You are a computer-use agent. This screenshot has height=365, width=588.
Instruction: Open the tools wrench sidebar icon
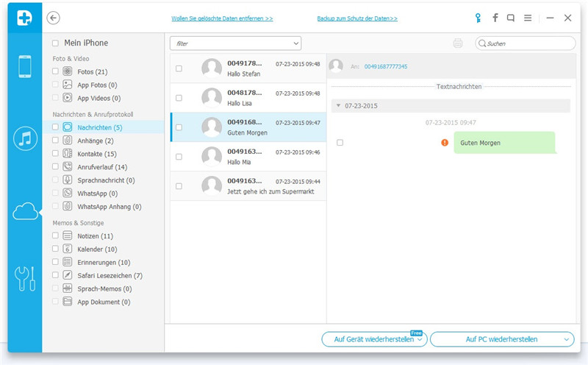click(25, 279)
